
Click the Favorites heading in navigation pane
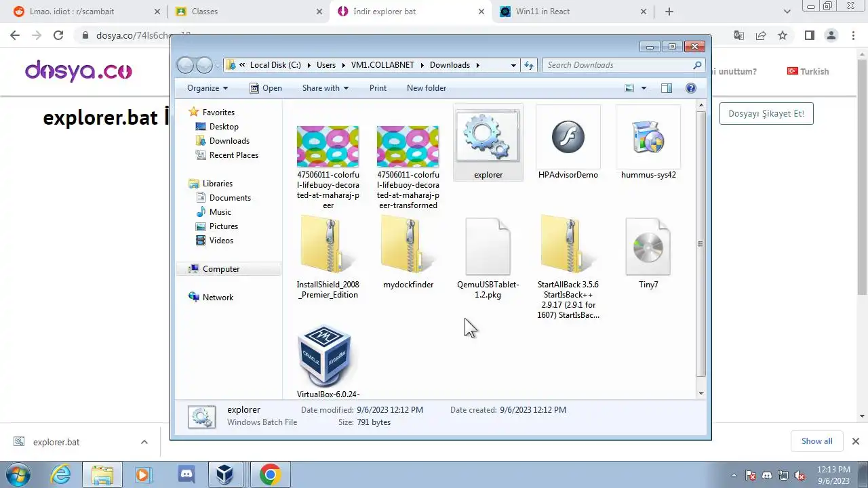coord(218,113)
